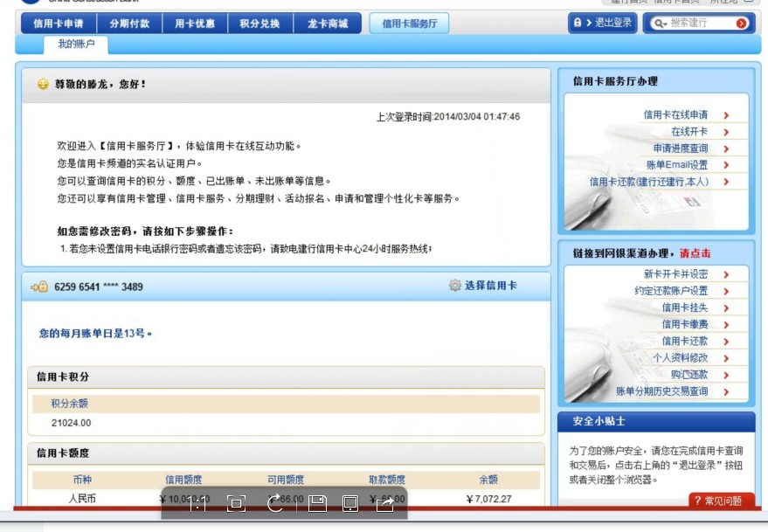Click the 退出登录 logout button
The image size is (768, 532).
pyautogui.click(x=603, y=23)
